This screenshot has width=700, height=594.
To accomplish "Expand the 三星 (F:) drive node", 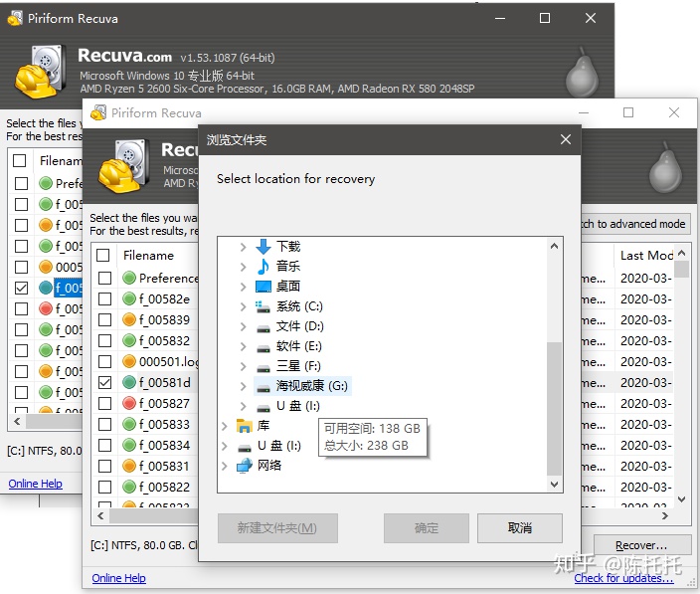I will click(244, 366).
